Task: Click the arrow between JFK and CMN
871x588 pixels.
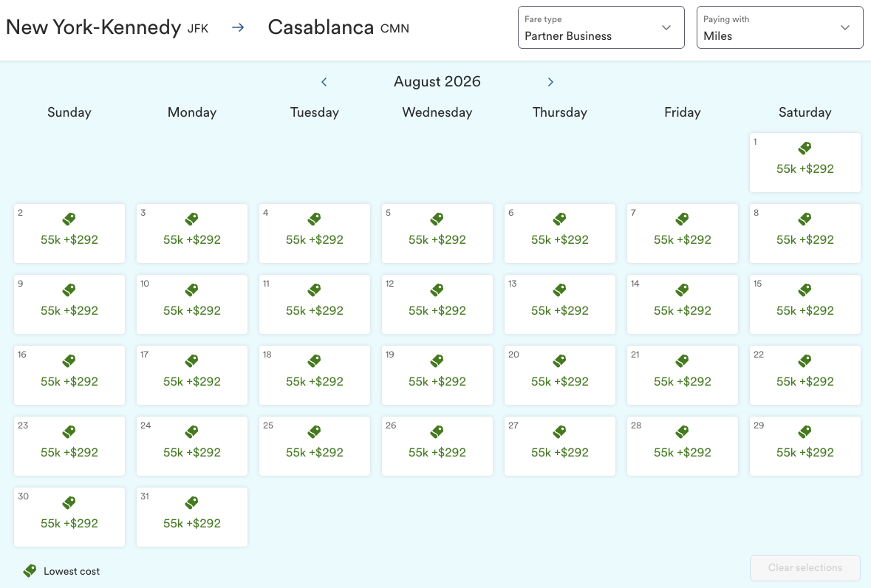Action: [x=237, y=27]
